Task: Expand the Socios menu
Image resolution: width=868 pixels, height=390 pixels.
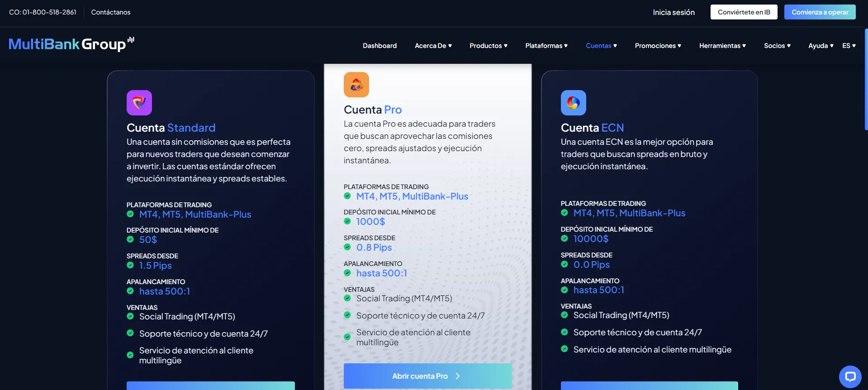Action: (777, 46)
